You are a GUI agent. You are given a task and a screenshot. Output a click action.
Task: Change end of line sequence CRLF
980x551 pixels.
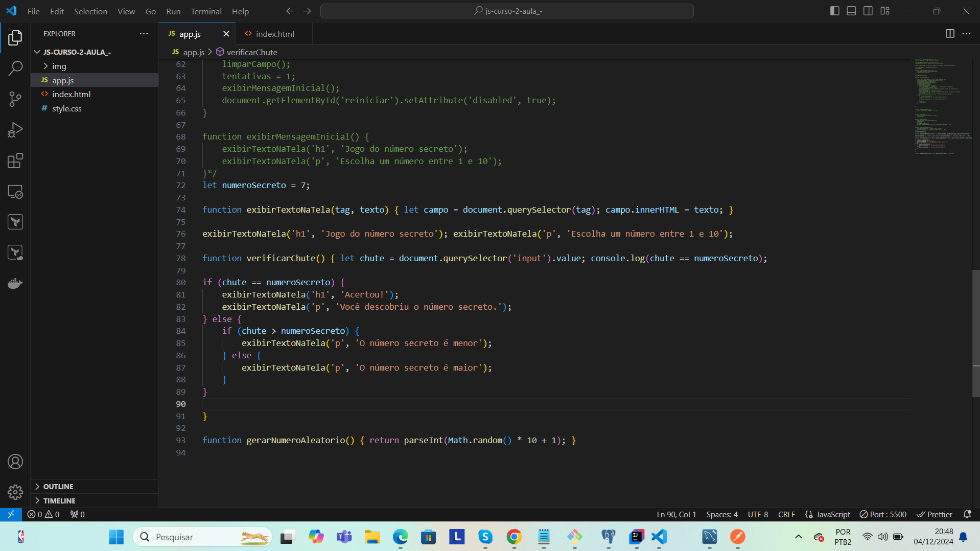coord(786,514)
